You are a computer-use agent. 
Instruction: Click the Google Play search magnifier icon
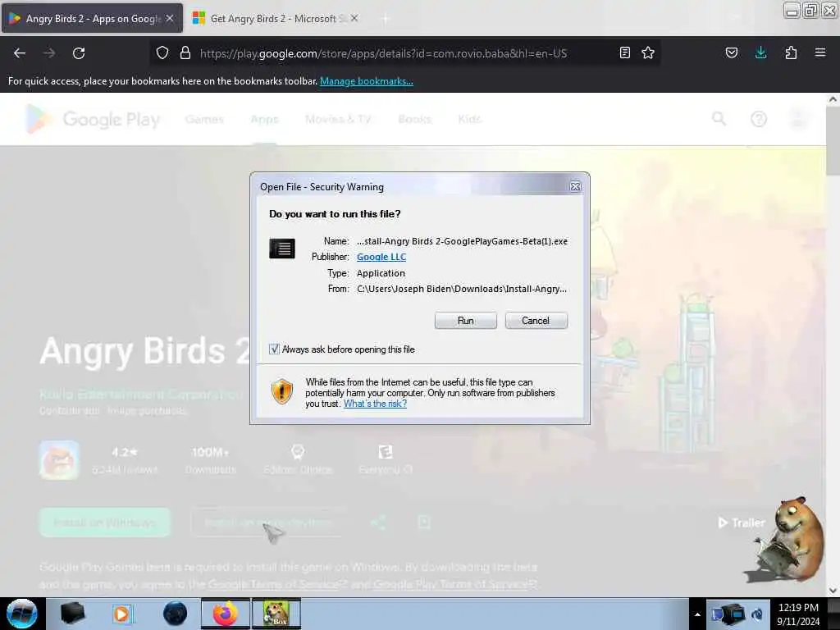719,118
